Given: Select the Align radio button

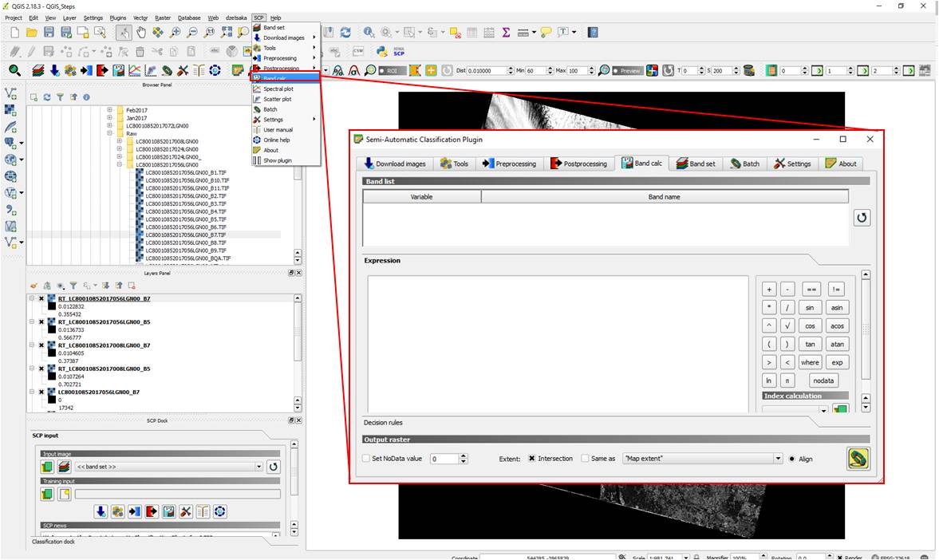Looking at the screenshot, I should [791, 459].
